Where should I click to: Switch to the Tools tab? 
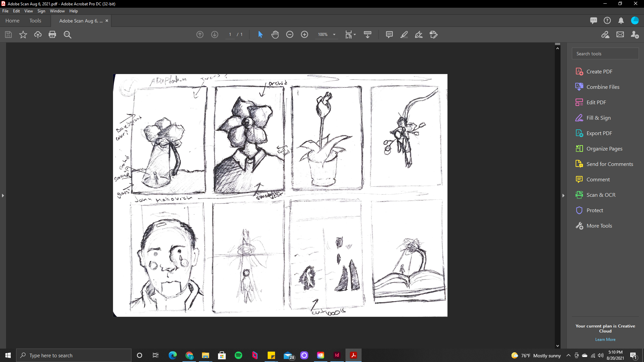(35, 21)
